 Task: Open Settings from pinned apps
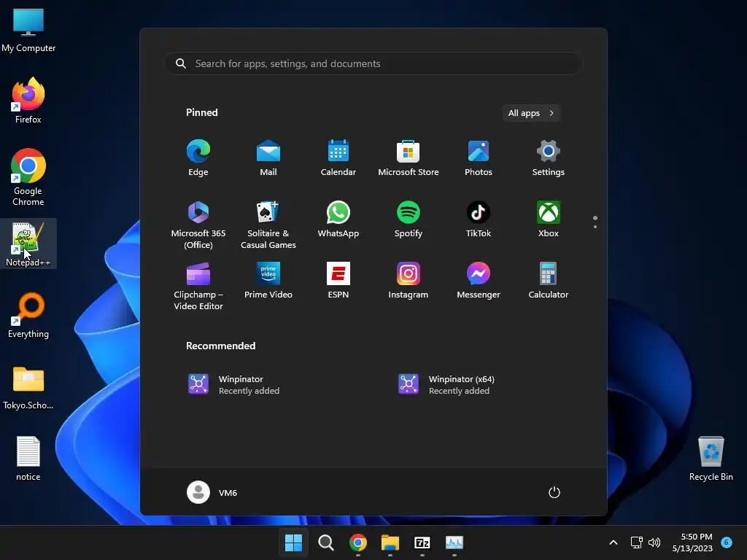pyautogui.click(x=549, y=158)
